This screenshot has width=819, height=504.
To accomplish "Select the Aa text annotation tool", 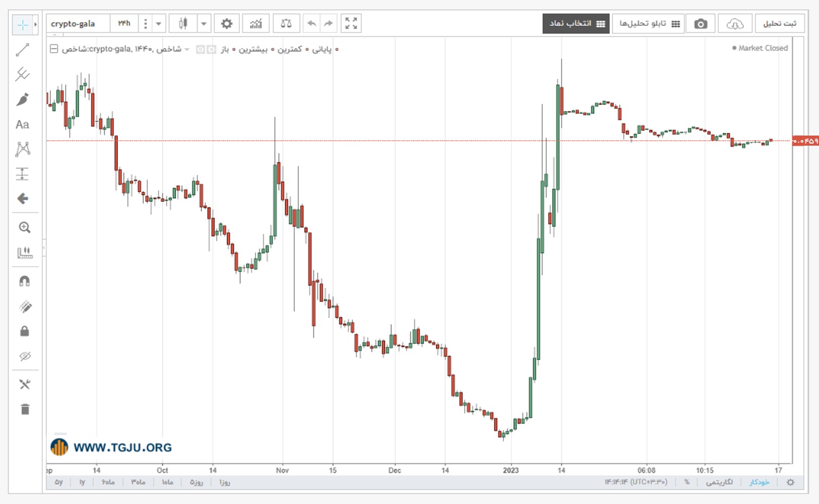I will tap(23, 124).
